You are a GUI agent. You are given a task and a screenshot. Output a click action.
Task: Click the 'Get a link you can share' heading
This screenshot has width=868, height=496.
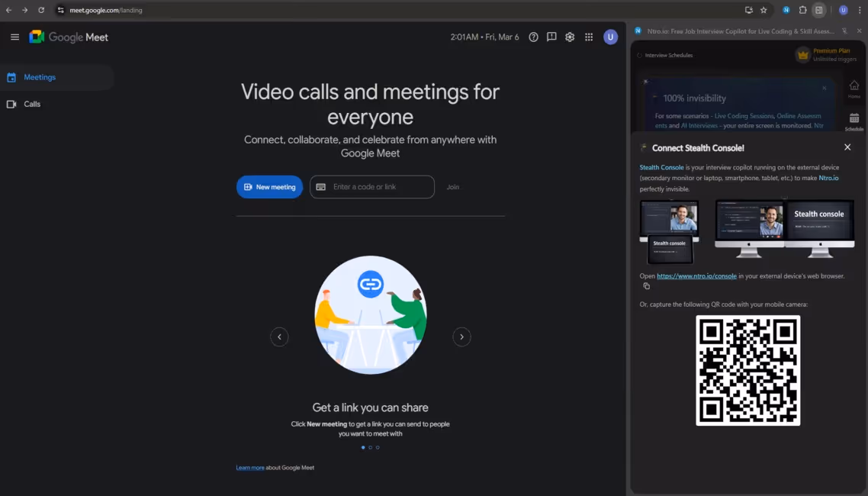coord(371,407)
